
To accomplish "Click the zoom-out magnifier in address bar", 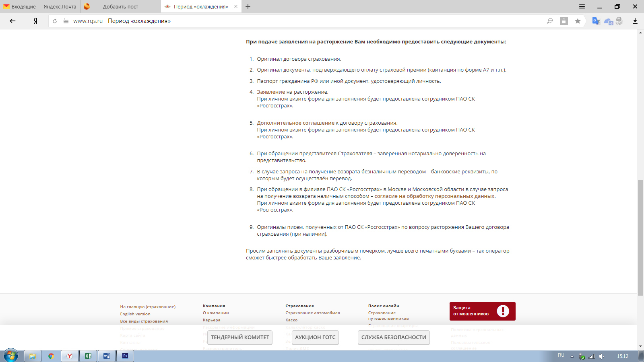I will pos(550,21).
